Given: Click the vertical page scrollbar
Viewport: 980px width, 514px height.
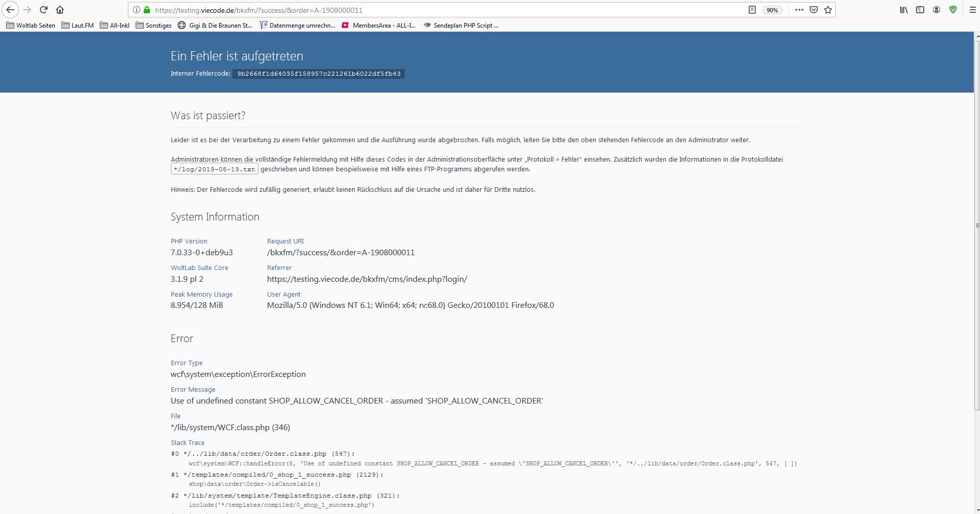Looking at the screenshot, I should coord(977,225).
